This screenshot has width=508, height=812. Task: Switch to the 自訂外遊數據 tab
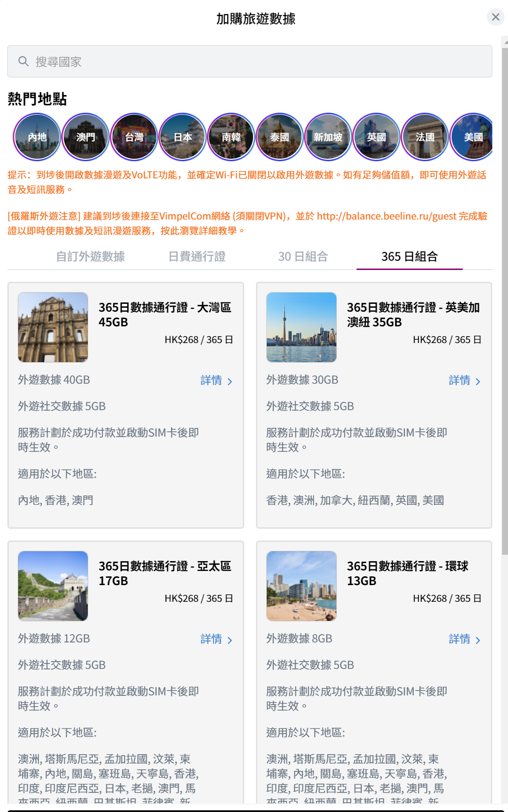(x=91, y=256)
